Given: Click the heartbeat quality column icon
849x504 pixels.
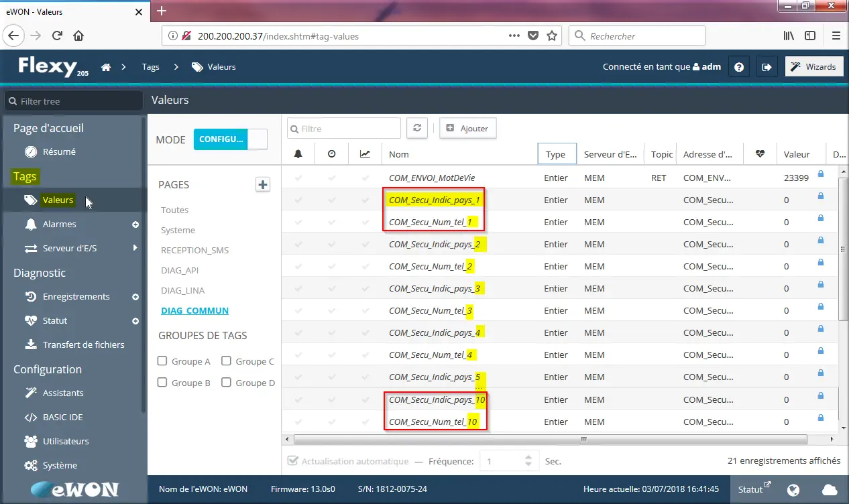Looking at the screenshot, I should 760,154.
